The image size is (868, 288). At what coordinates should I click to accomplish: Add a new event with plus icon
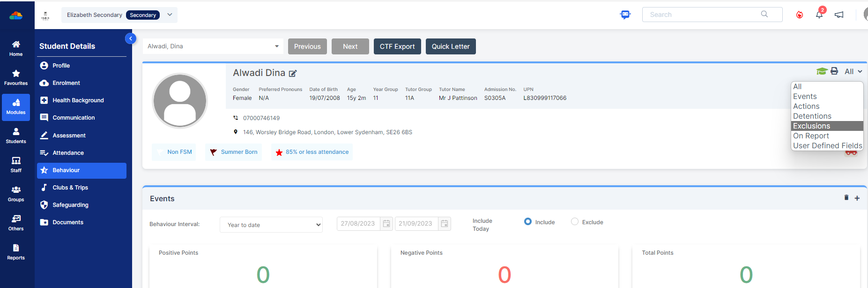857,198
